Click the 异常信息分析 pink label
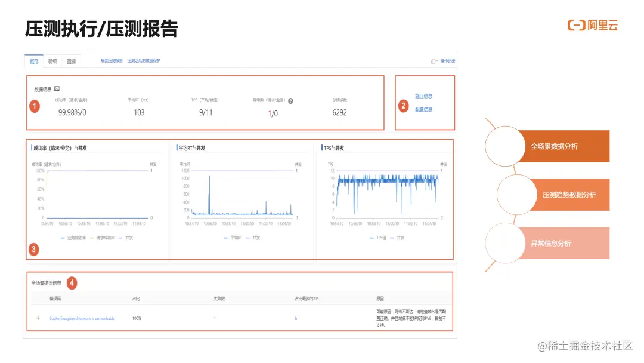The height and width of the screenshot is (363, 644). point(551,244)
